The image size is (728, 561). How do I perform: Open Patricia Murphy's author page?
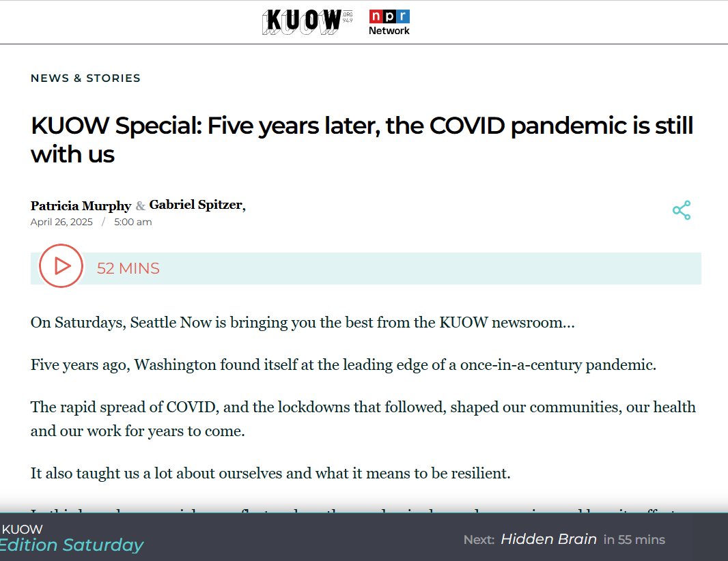[x=81, y=206]
